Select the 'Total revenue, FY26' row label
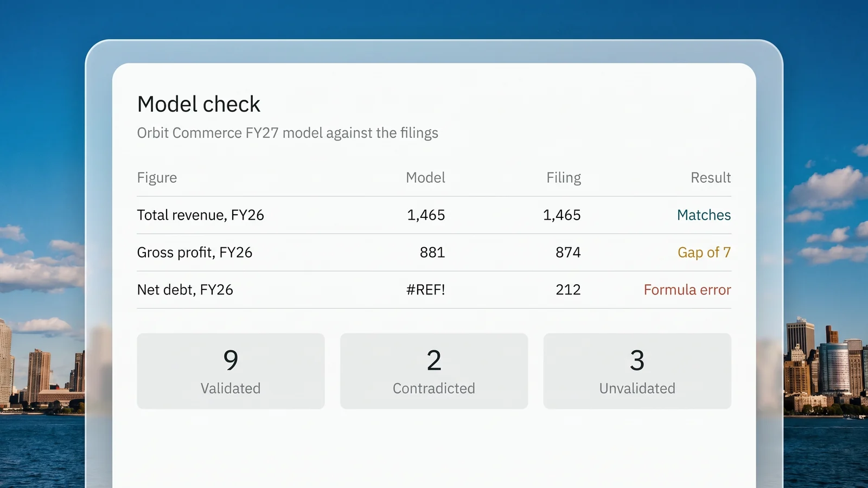This screenshot has height=488, width=868. tap(201, 215)
